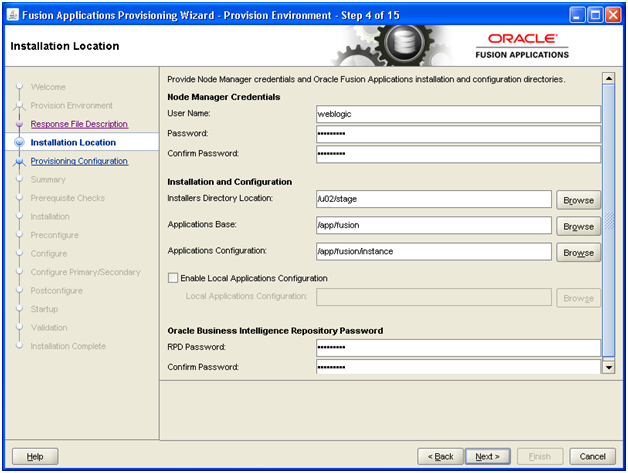Click the Configure step label
628x473 pixels.
49,254
